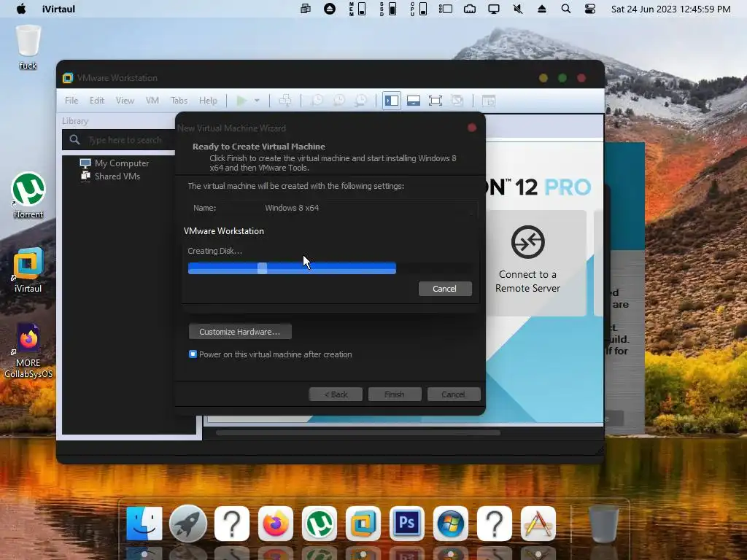Open the File menu in VMware Workstation
747x560 pixels.
pyautogui.click(x=71, y=101)
